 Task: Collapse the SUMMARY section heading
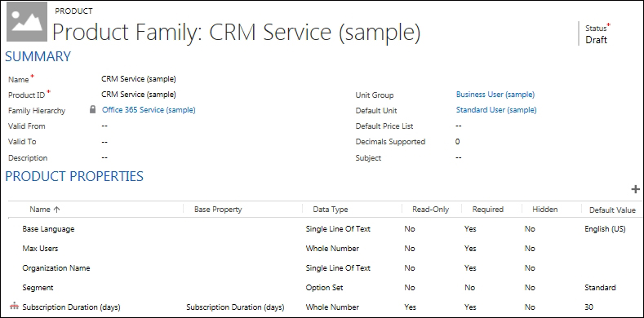tap(38, 56)
